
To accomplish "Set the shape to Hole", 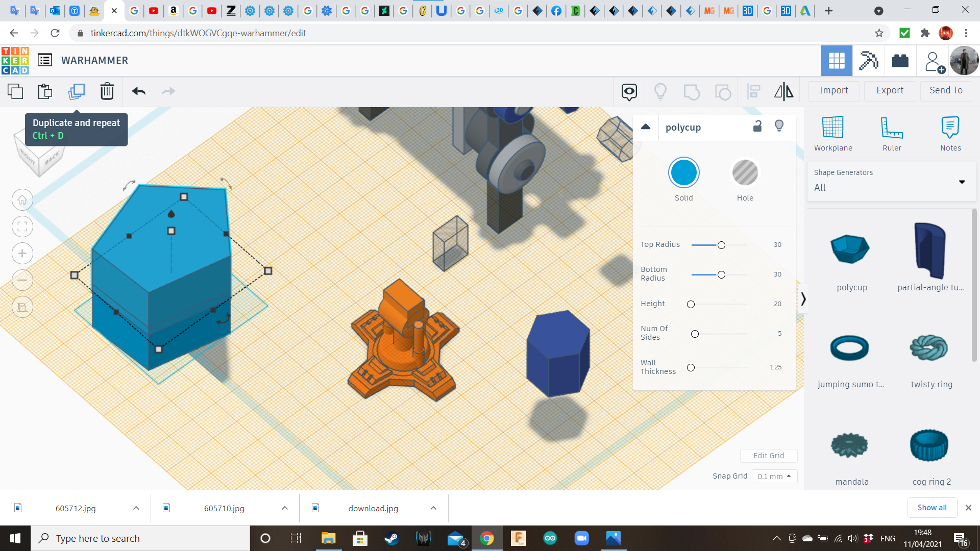I will 745,173.
